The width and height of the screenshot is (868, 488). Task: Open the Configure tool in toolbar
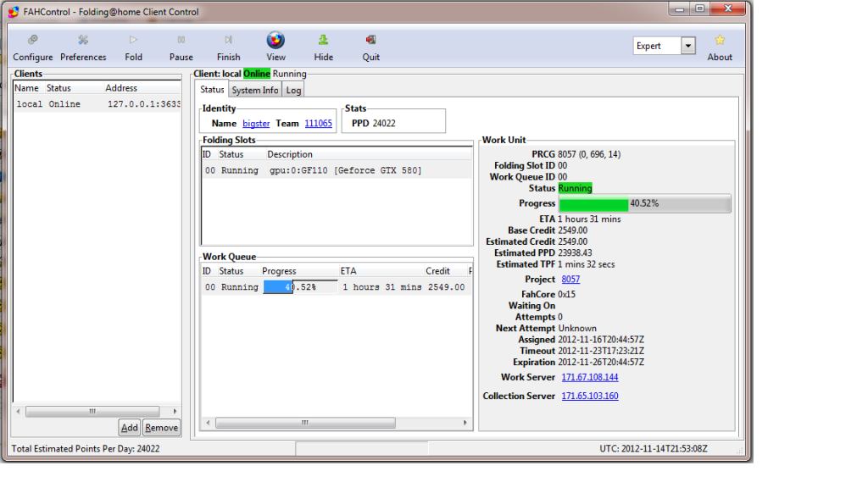[x=32, y=41]
